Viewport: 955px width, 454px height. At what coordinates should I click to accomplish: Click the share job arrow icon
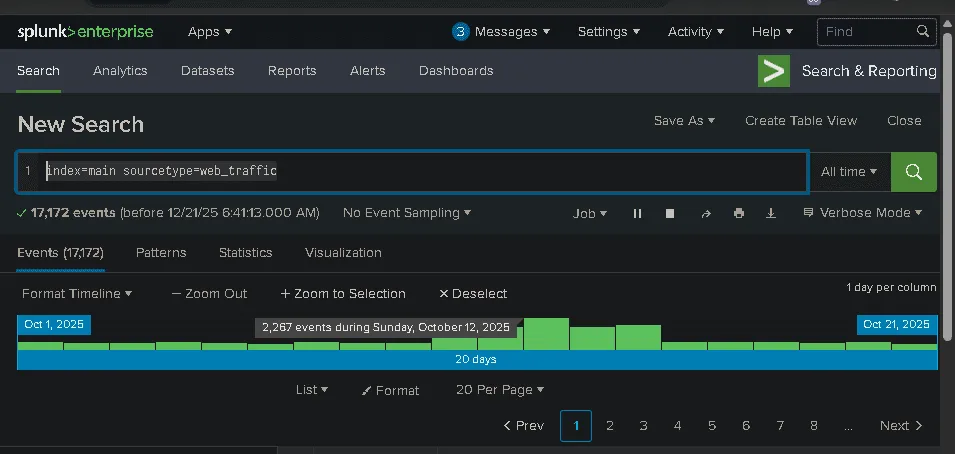(705, 213)
